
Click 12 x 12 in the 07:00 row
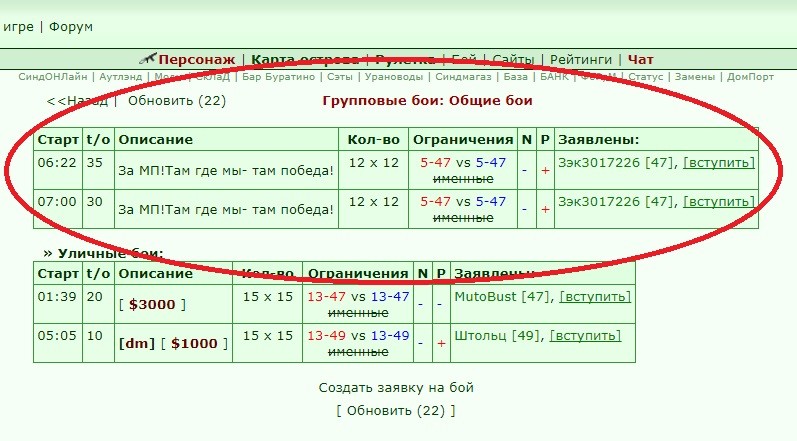tap(374, 202)
